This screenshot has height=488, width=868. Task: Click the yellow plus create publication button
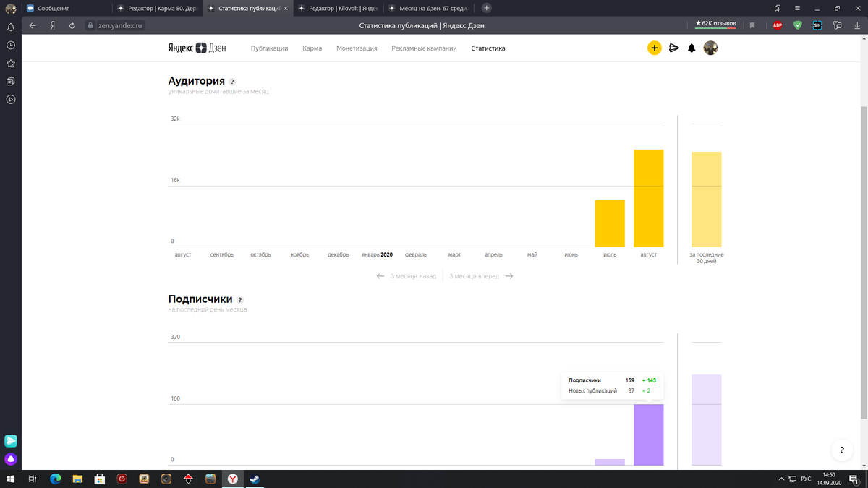654,48
